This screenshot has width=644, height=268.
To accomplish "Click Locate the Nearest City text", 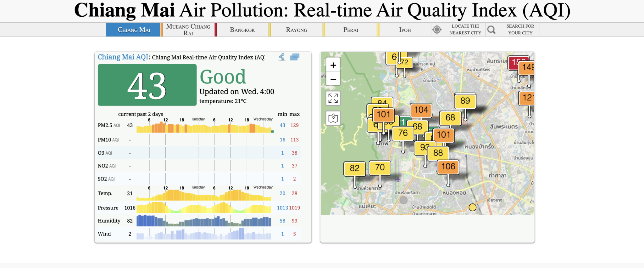I will pyautogui.click(x=465, y=30).
